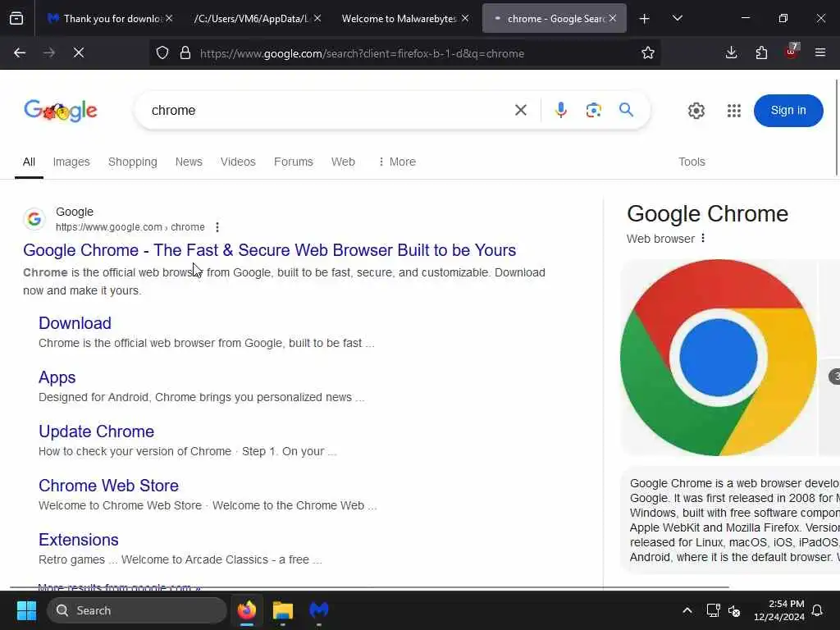This screenshot has height=630, width=840.
Task: Open options for google.com result
Action: pyautogui.click(x=217, y=227)
